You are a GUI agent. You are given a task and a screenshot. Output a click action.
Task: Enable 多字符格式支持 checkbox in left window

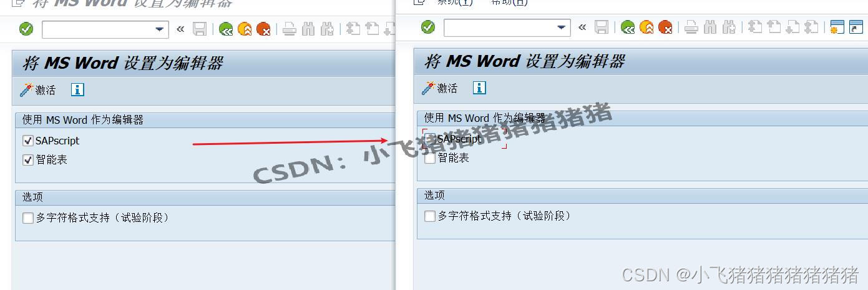[27, 217]
